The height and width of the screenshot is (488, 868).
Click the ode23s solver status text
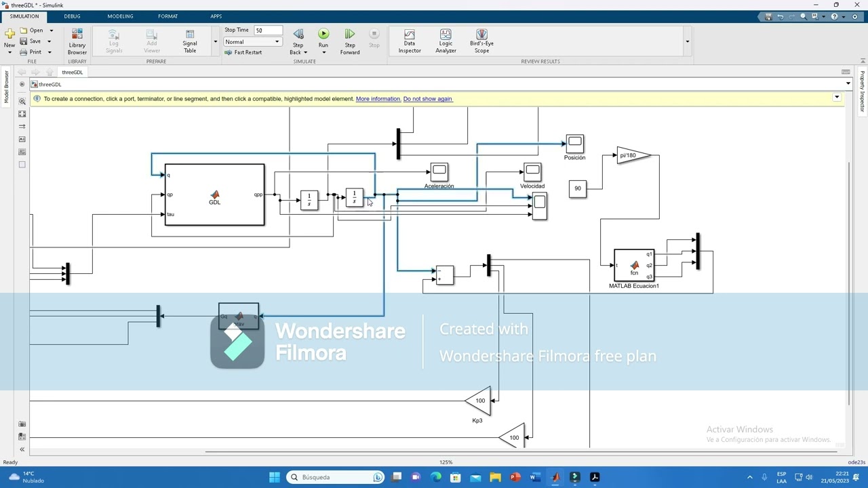pyautogui.click(x=856, y=462)
